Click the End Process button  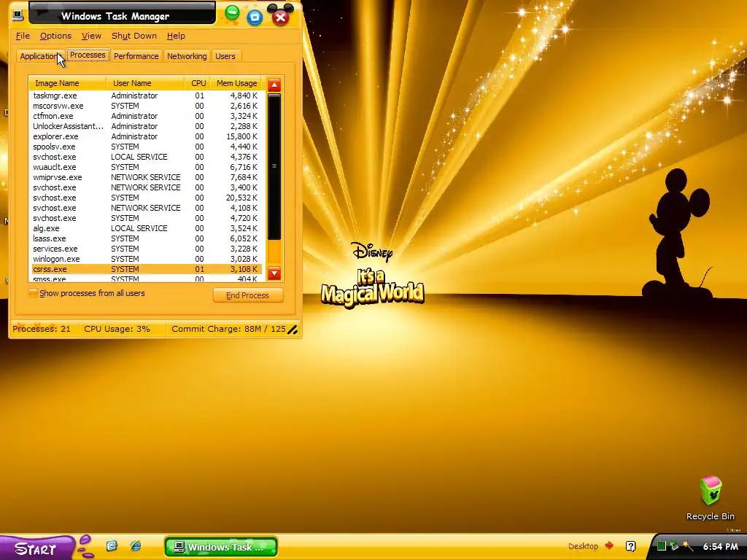click(x=248, y=295)
